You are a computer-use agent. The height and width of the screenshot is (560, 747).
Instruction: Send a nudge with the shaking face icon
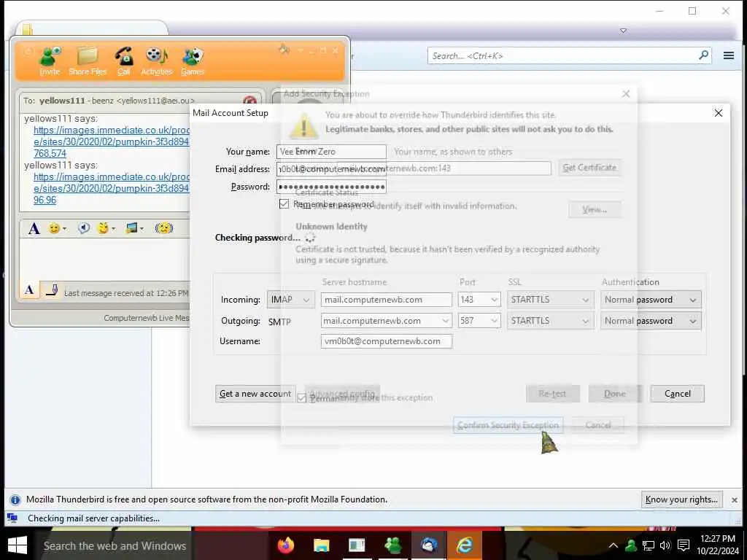tap(163, 228)
